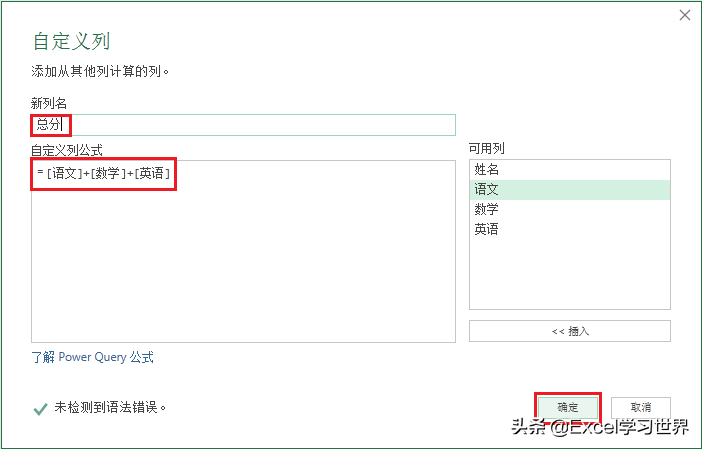Click the 可用列 label above the list
702x449 pixels.
[487, 148]
